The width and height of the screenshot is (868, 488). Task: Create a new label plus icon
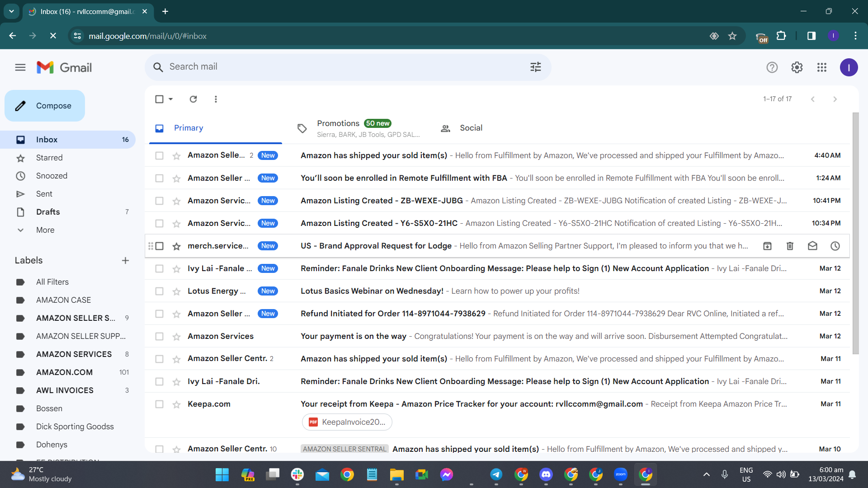click(x=125, y=260)
